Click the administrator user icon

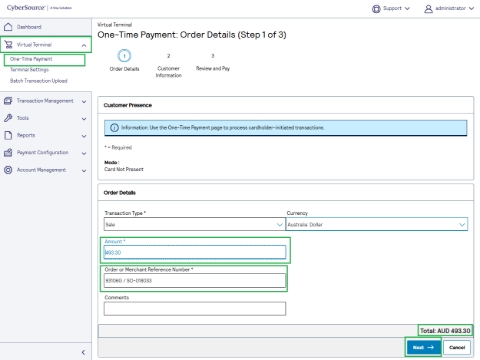(428, 9)
